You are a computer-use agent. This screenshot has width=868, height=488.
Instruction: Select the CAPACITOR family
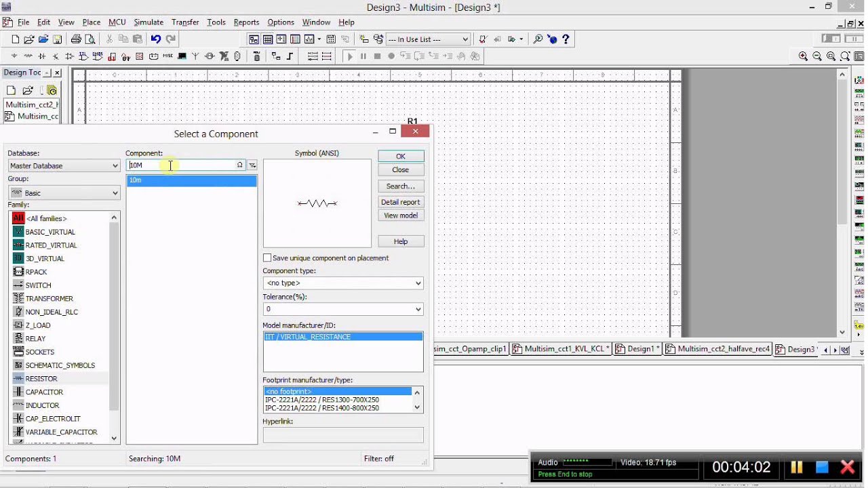(44, 392)
